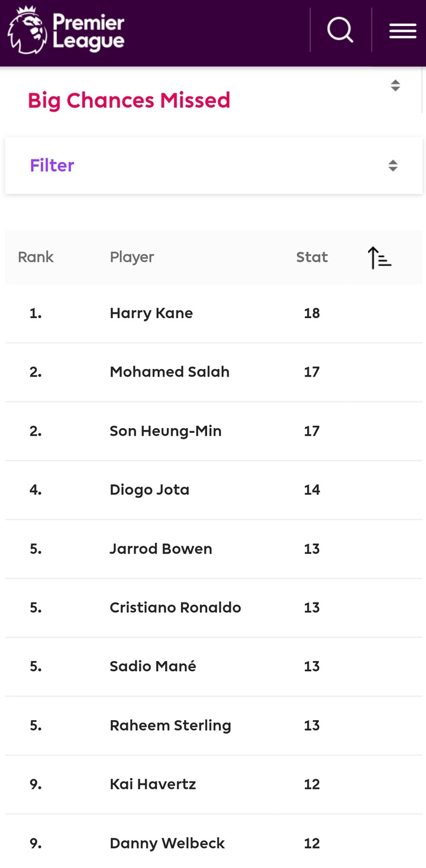Click the Big Chances Missed title

(x=129, y=101)
